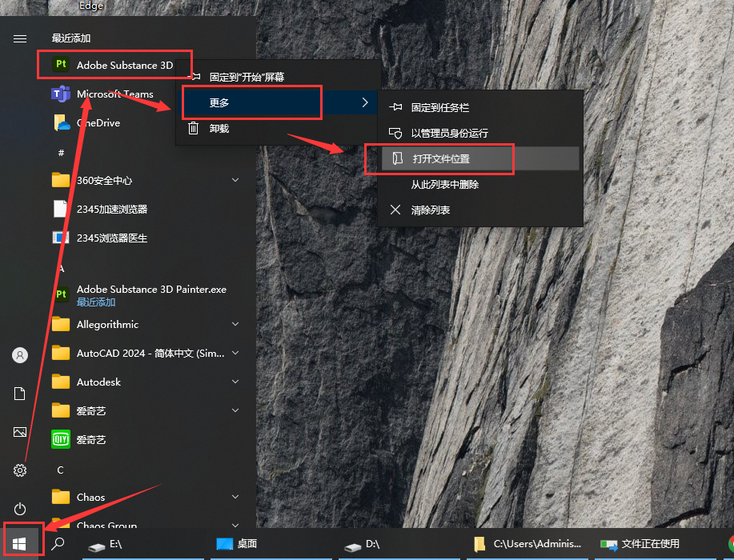Open the user account icon in Start sidebar

point(20,355)
